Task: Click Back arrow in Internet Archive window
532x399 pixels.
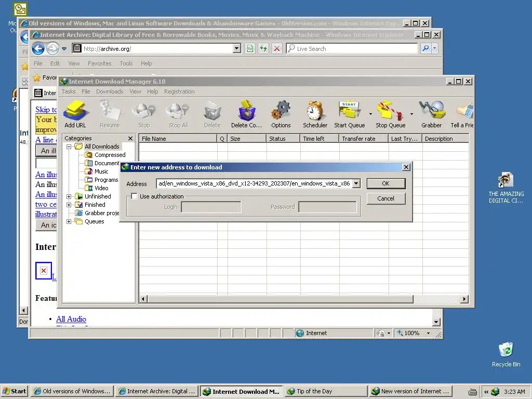Action: tap(38, 48)
